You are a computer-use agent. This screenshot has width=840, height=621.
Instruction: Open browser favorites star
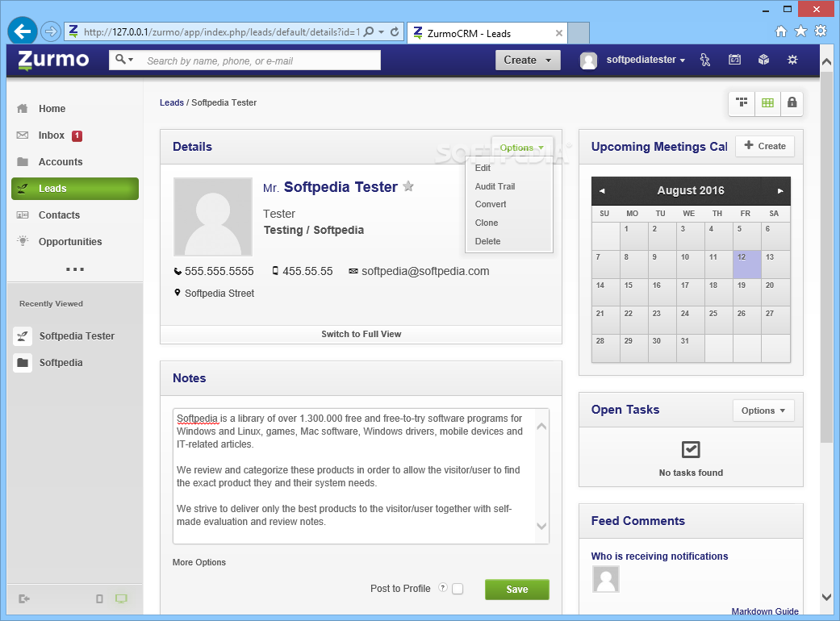click(801, 31)
